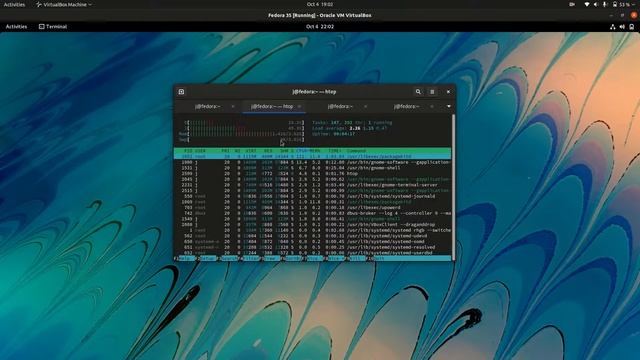Open a new terminal tab with the new-tab icon
The height and width of the screenshot is (360, 640).
[181, 92]
